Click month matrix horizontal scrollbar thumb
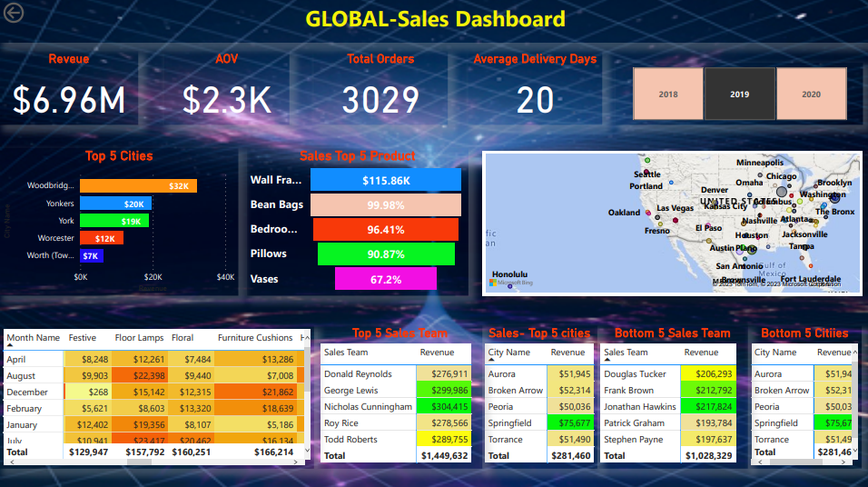 140,462
